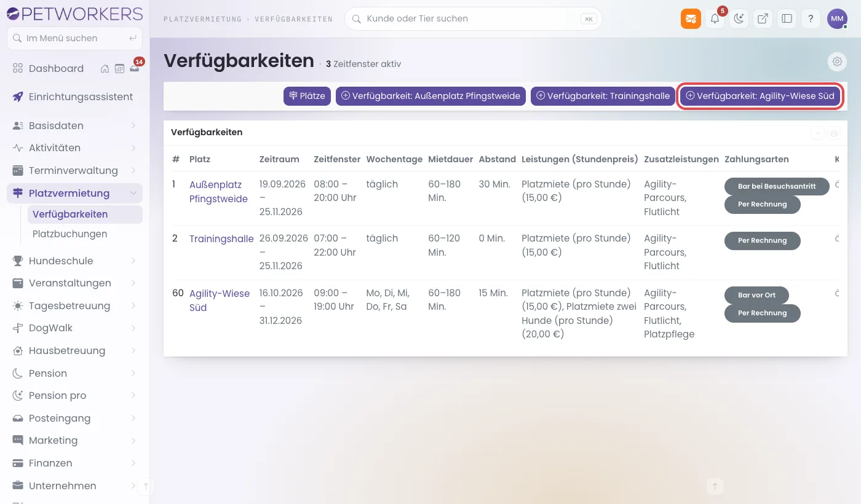
Task: Open the MM user avatar menu
Action: [837, 18]
